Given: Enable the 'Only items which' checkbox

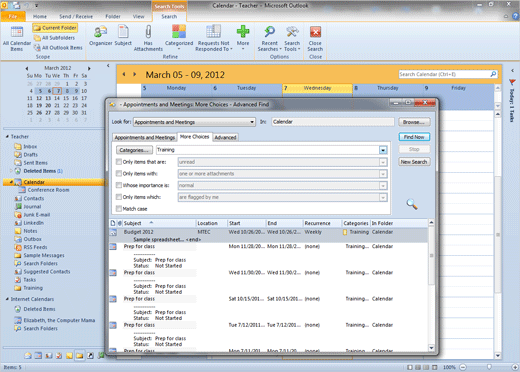Looking at the screenshot, I should coord(118,197).
